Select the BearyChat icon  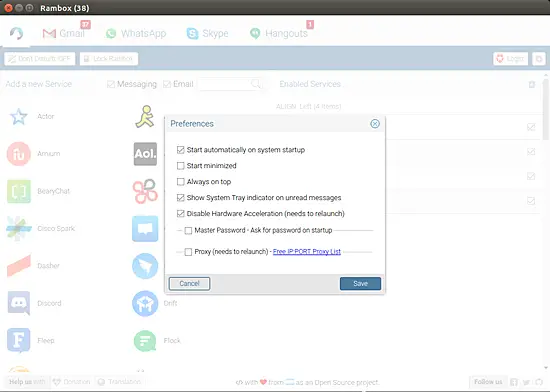[19, 191]
